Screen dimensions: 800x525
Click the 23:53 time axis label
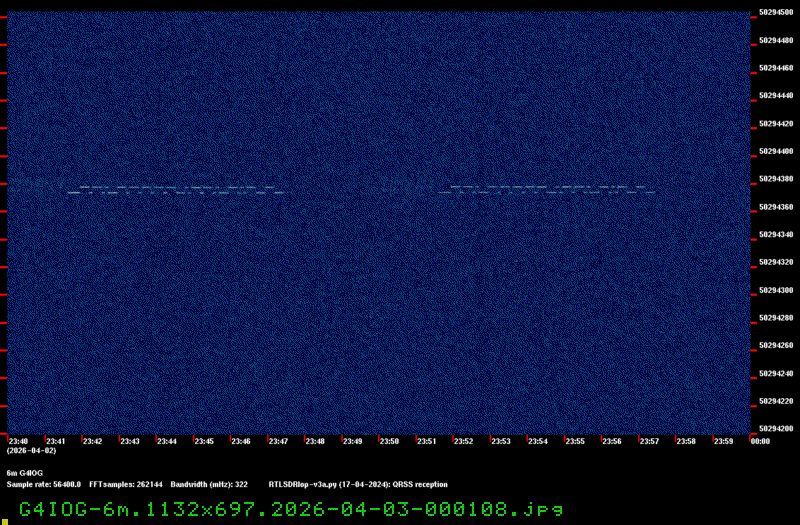click(501, 441)
